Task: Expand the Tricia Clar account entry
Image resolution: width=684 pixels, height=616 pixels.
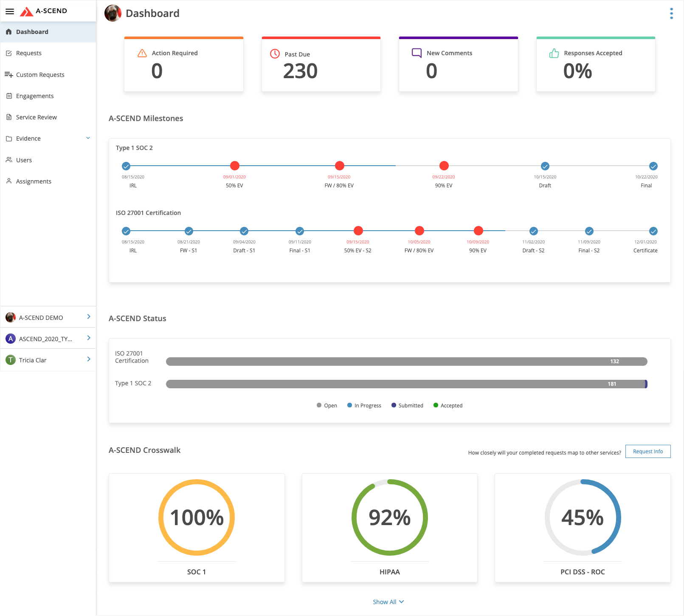Action: click(88, 359)
